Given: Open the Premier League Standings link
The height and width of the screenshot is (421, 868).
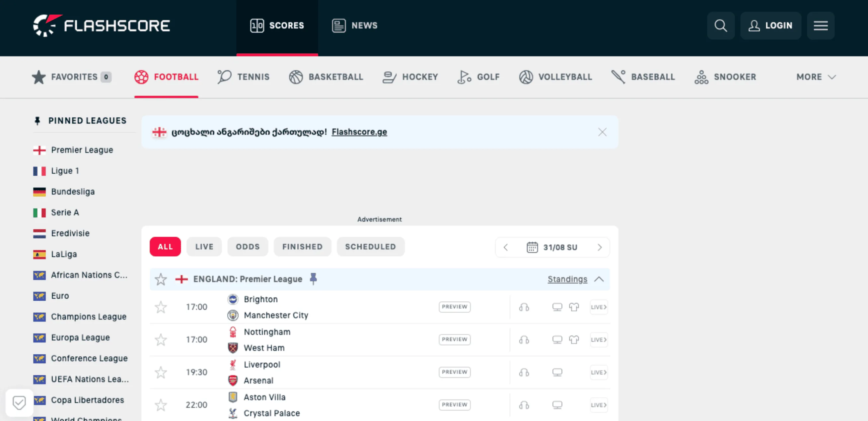Looking at the screenshot, I should 567,279.
